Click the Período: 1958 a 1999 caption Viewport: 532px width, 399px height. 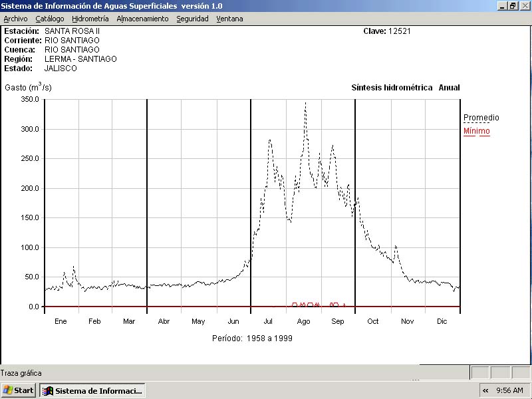click(252, 338)
